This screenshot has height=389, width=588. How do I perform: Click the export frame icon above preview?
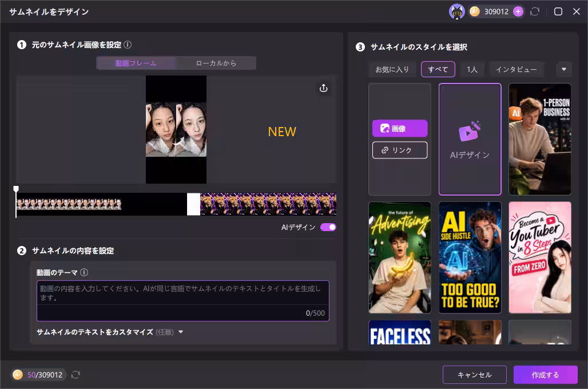(x=324, y=88)
